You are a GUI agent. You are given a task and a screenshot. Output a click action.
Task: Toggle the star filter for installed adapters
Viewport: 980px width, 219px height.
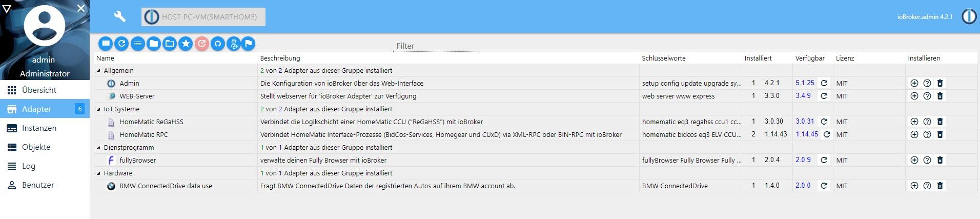tap(186, 44)
